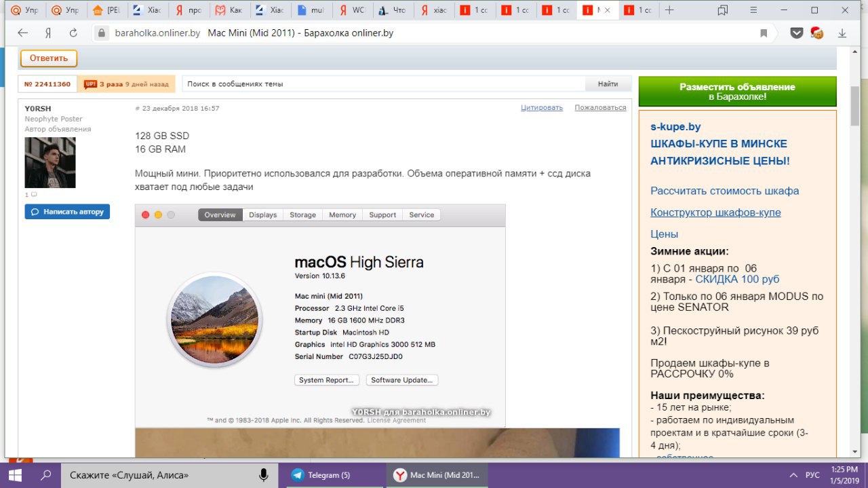Click the Найти search button

(608, 84)
